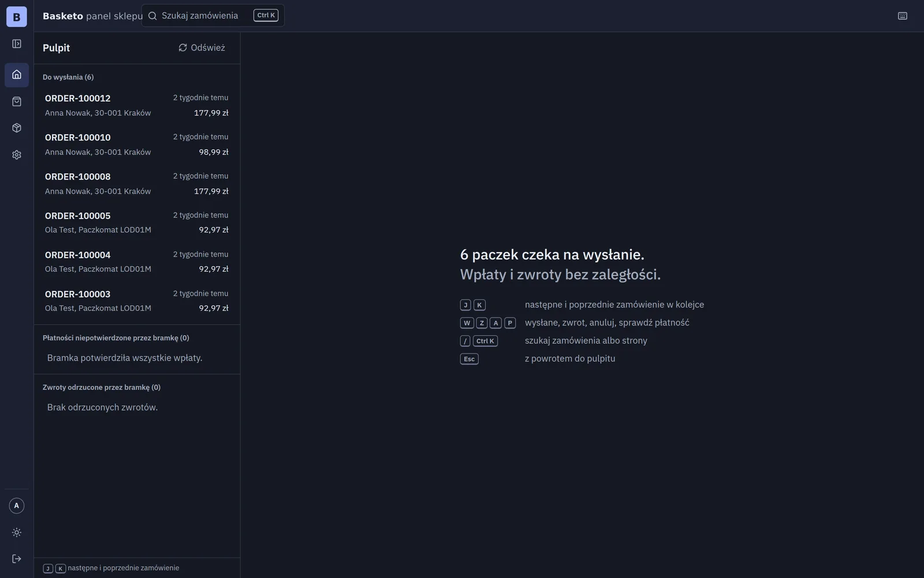Viewport: 924px width, 578px height.
Task: Show keyboard shortcuts via keyboard icon
Action: coord(903,16)
